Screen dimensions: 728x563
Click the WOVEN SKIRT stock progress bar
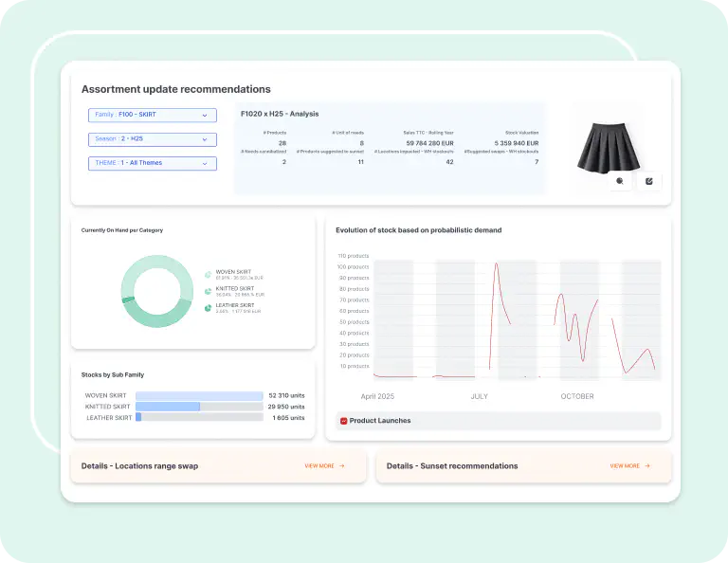[199, 396]
